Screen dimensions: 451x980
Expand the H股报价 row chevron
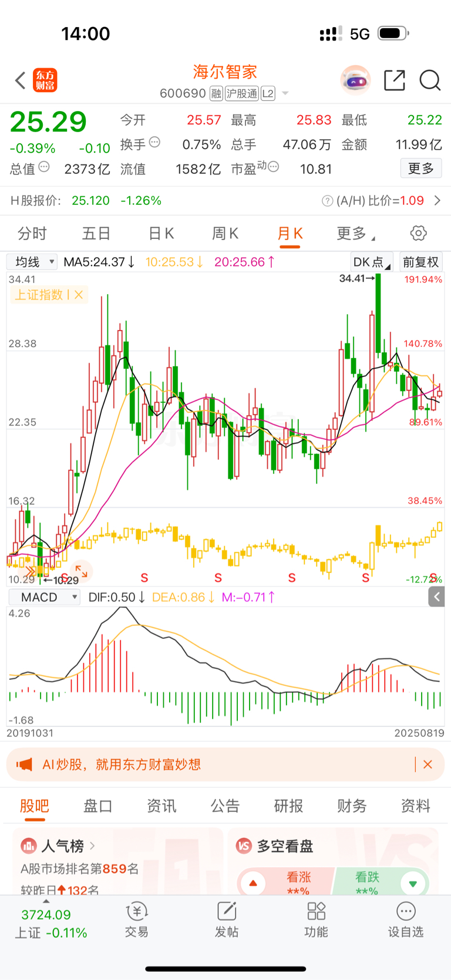point(437,201)
